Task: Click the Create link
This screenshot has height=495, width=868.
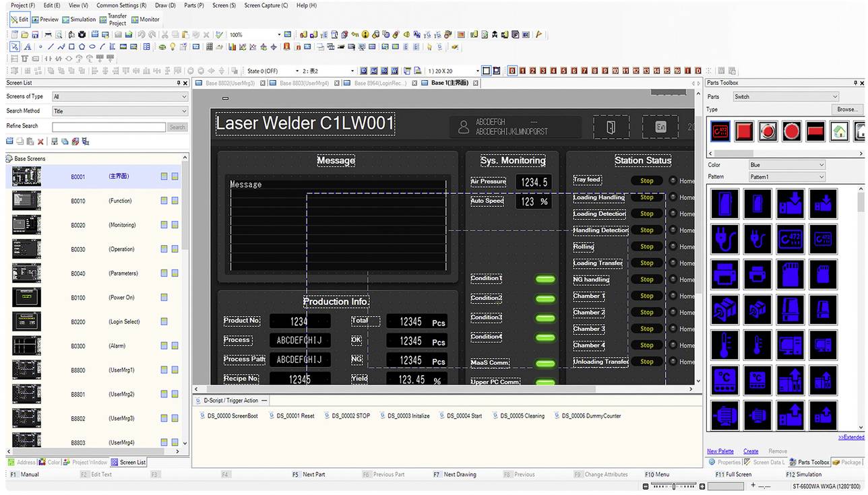Action: point(751,451)
